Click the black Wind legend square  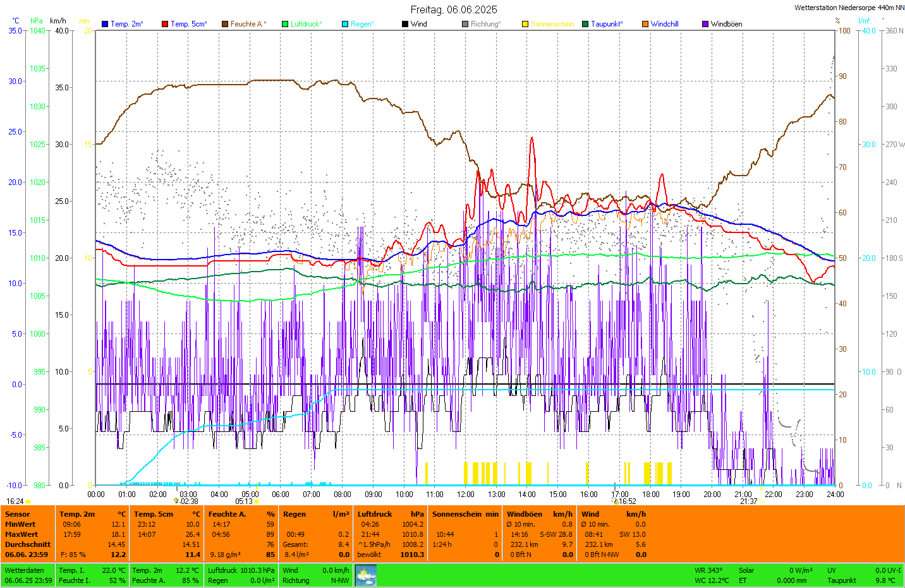click(x=405, y=24)
